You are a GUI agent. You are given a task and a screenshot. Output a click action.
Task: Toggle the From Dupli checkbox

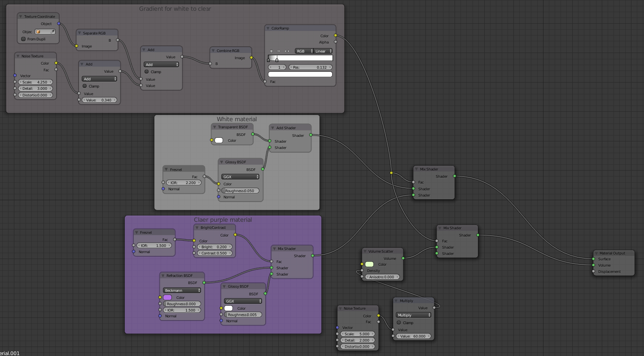pos(23,39)
